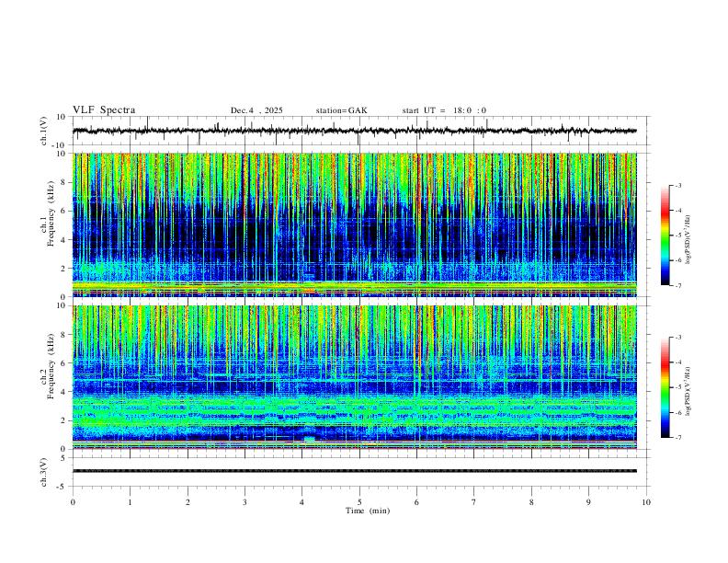
Task: Click the ch.1 black waveform trace
Action: coord(354,131)
